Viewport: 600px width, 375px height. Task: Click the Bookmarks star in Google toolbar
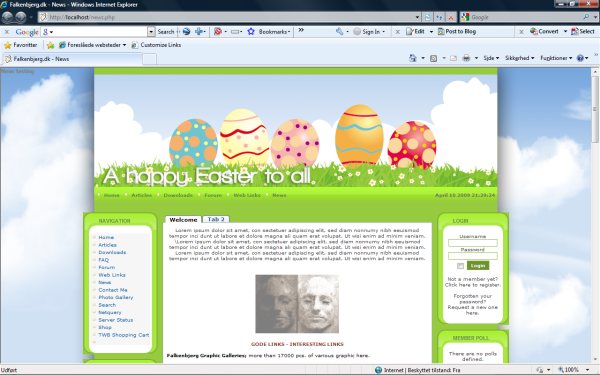251,31
